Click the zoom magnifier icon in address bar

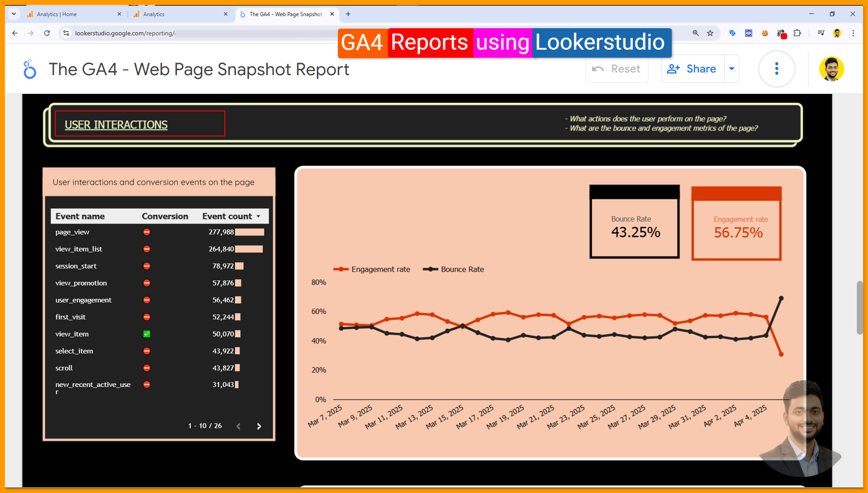pyautogui.click(x=695, y=33)
